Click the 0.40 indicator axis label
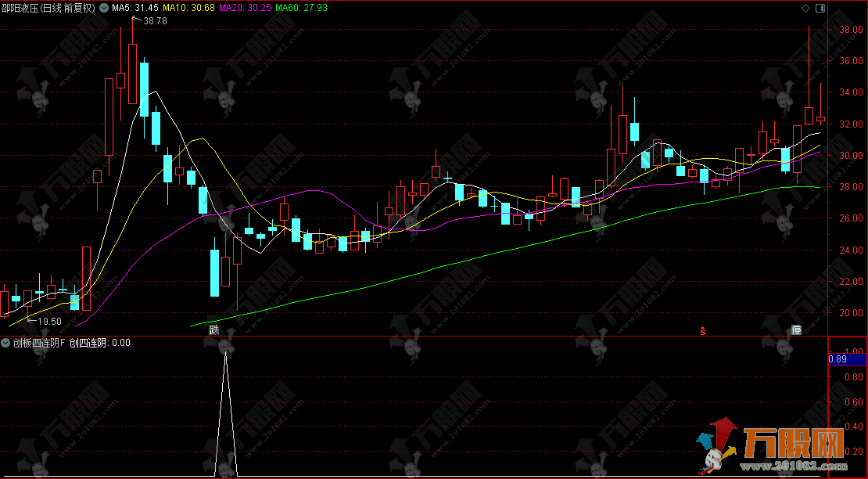 pyautogui.click(x=853, y=427)
